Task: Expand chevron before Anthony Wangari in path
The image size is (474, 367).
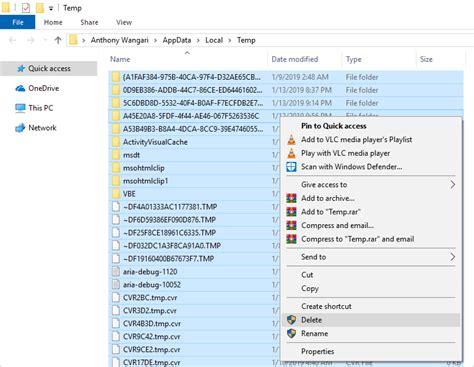Action: click(x=83, y=40)
